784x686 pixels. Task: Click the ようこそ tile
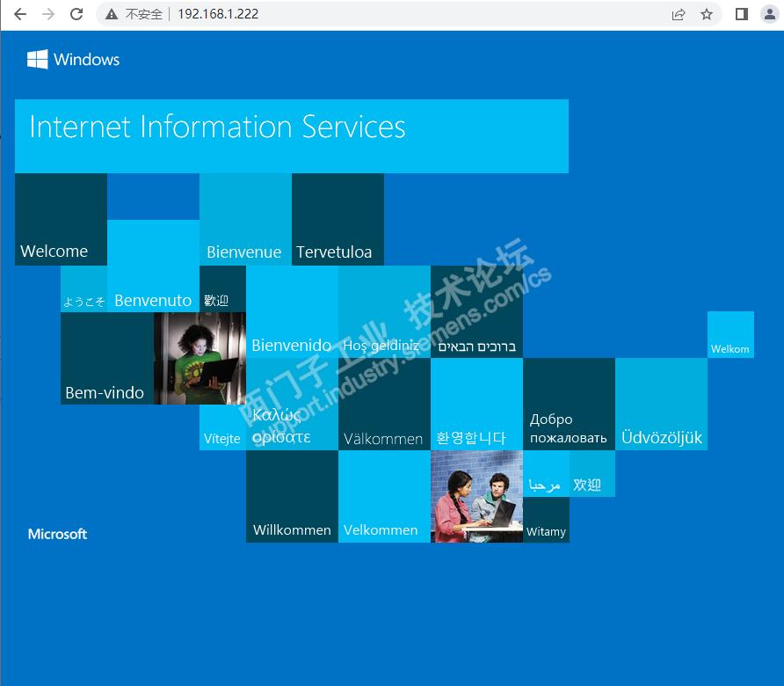click(84, 289)
